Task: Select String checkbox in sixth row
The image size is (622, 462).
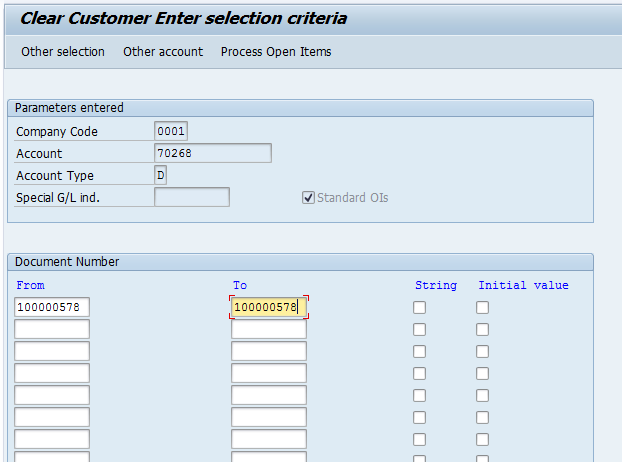Action: tap(419, 418)
